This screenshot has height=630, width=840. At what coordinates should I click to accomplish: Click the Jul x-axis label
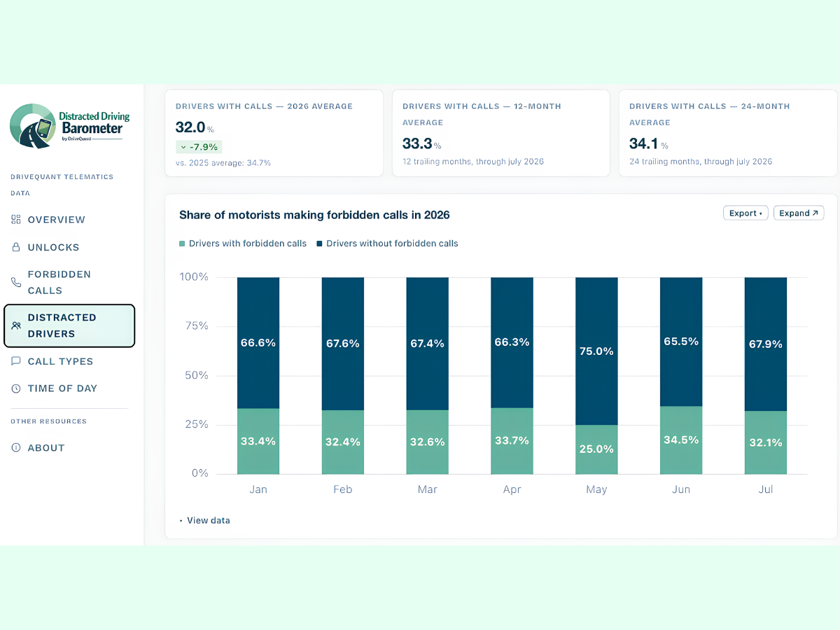tap(766, 489)
